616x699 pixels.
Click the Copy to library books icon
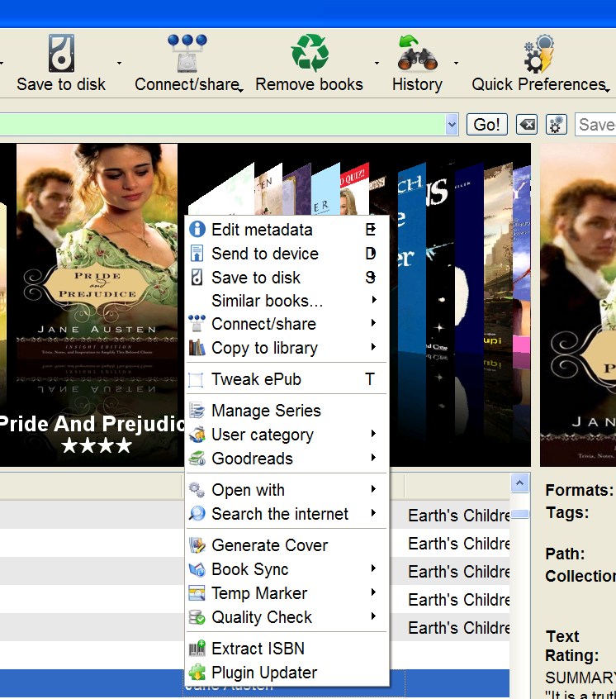[x=197, y=347]
